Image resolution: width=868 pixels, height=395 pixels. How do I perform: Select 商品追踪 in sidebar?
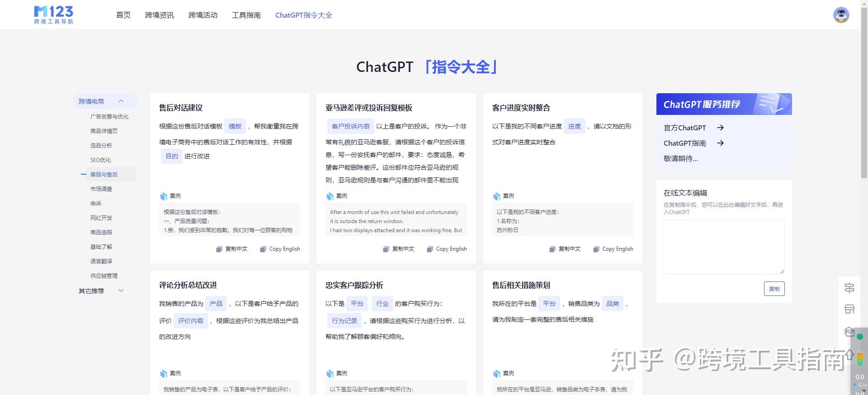click(101, 232)
